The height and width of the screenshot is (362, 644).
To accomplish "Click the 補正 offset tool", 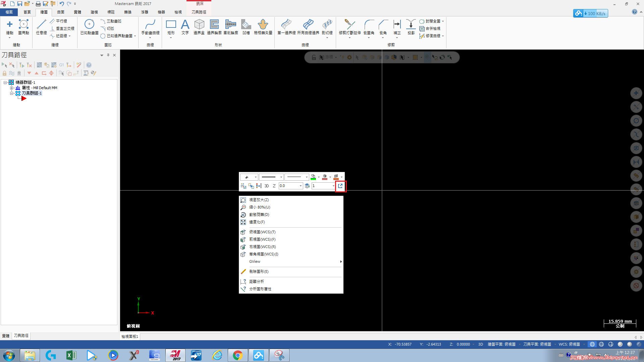I will (x=397, y=27).
